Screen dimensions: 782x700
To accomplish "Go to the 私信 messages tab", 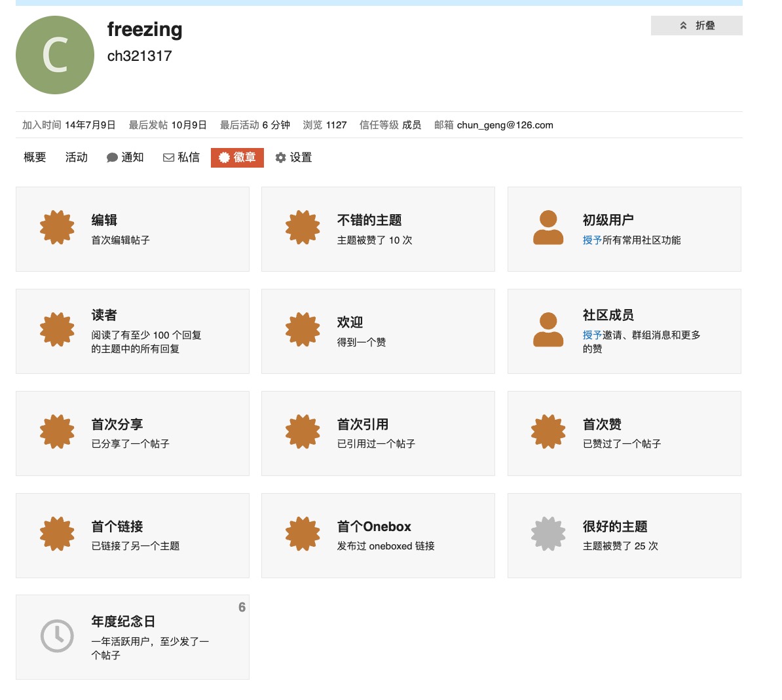I will (x=181, y=158).
